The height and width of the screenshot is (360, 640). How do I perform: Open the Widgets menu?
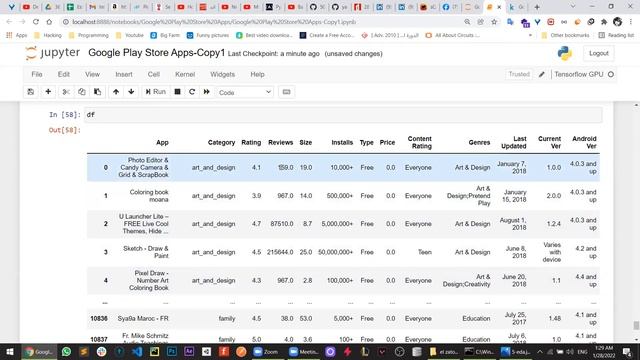click(222, 74)
